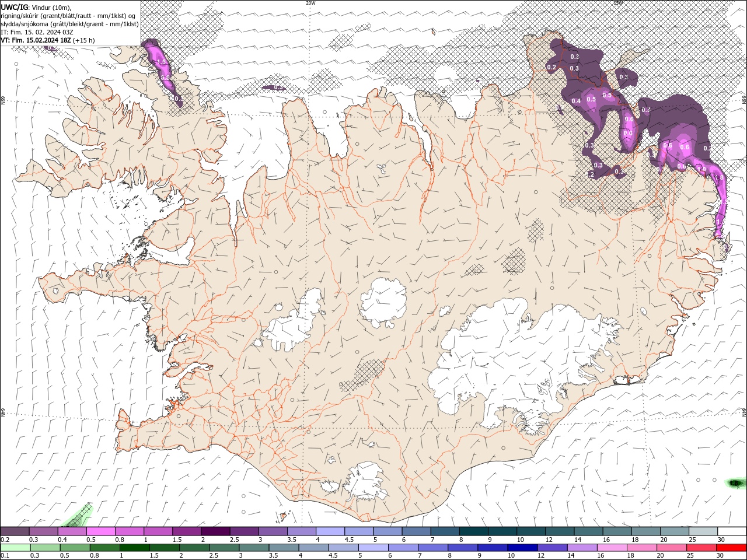Pick the darkest purple swatch labelled 2, upper scale
Image resolution: width=747 pixels, height=560 pixels.
215,531
